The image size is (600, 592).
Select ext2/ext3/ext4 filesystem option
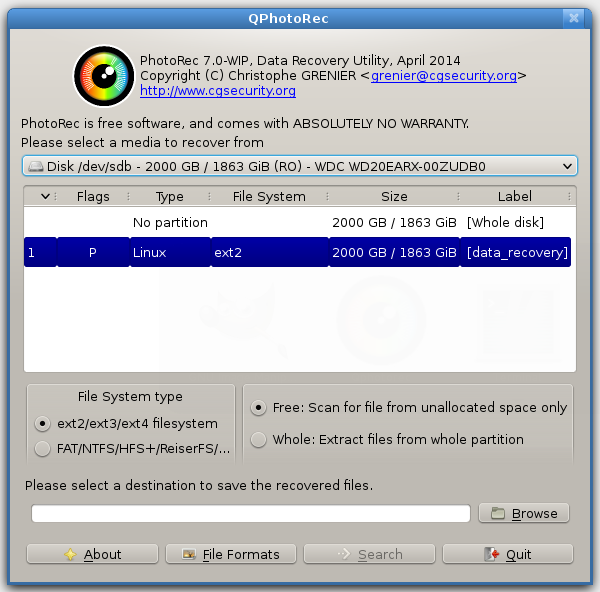tap(42, 423)
